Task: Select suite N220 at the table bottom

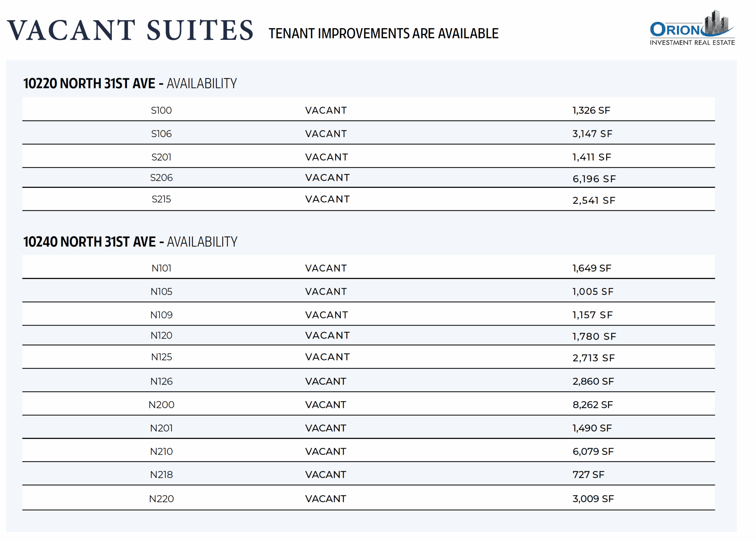Action: coord(161,498)
